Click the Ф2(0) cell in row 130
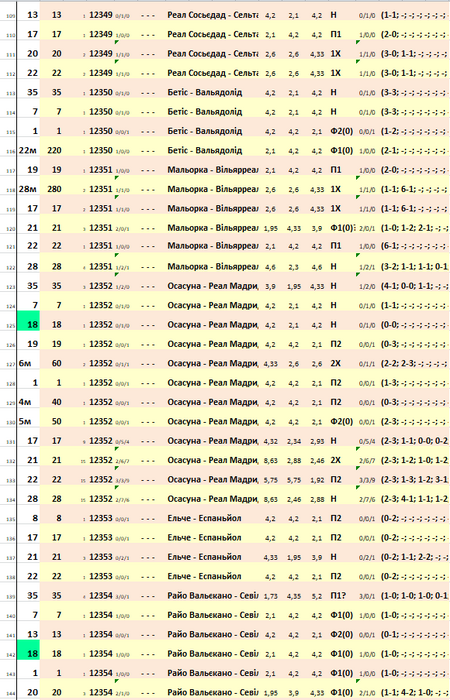 tap(342, 421)
